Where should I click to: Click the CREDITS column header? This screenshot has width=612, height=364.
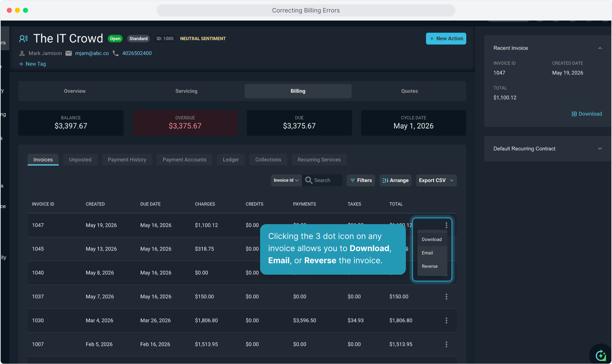point(255,204)
